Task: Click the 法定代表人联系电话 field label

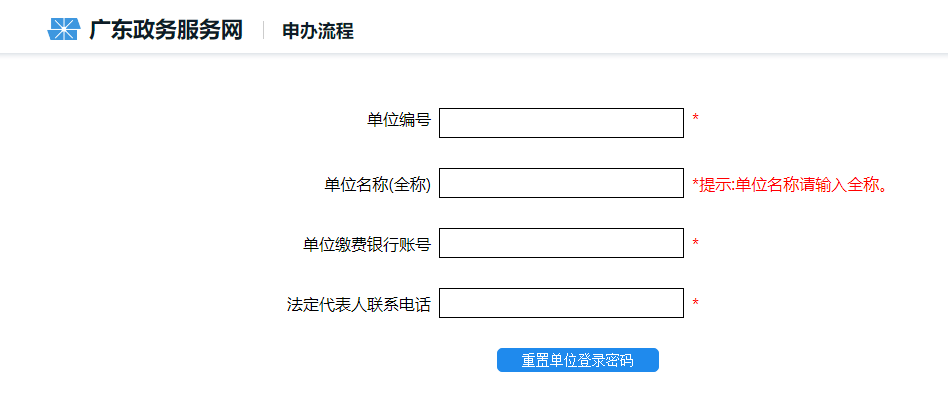Action: pyautogui.click(x=358, y=304)
